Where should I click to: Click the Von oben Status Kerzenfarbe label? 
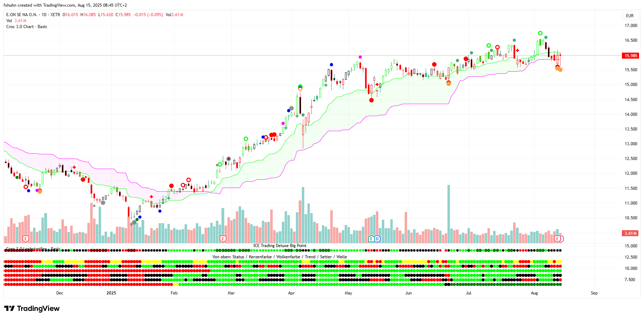pos(279,257)
